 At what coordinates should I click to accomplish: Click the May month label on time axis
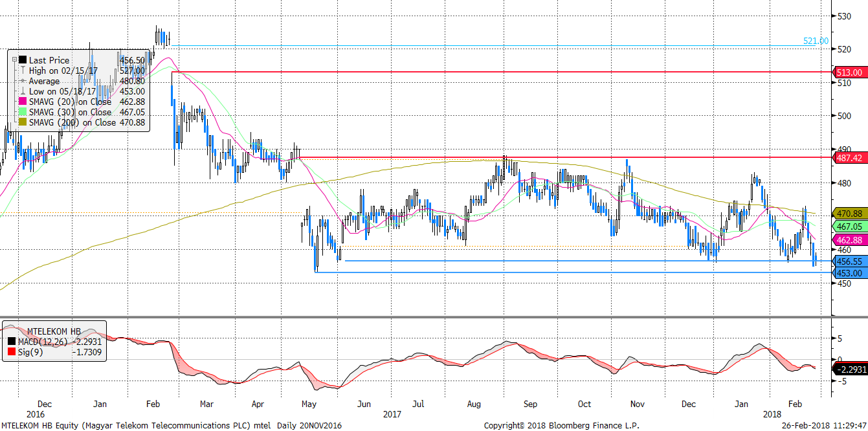309,404
